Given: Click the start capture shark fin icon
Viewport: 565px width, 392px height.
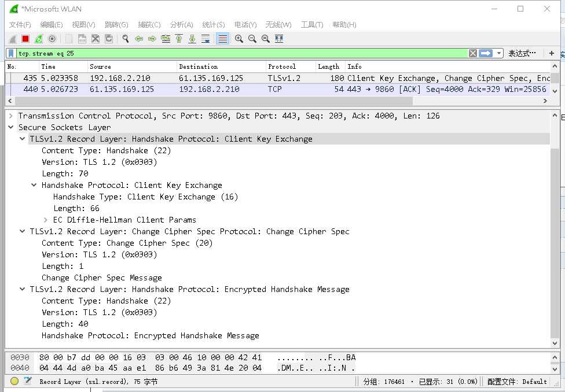Looking at the screenshot, I should 13,39.
